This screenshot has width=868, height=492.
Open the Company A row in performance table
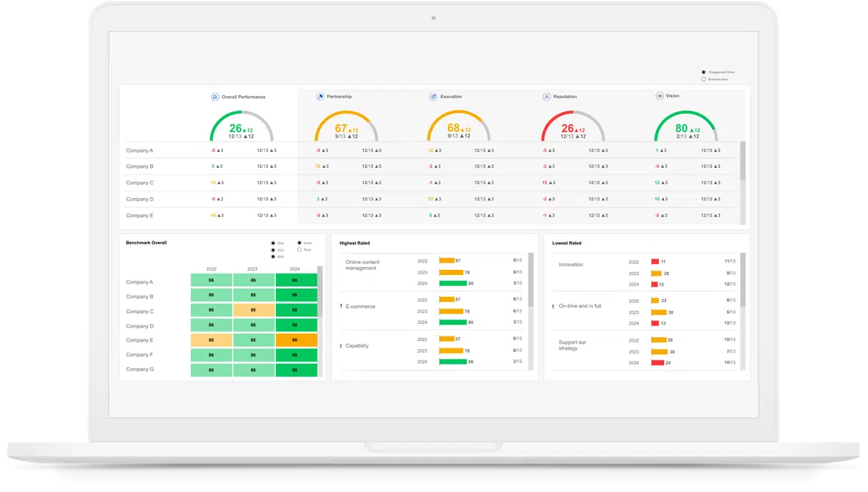point(139,150)
